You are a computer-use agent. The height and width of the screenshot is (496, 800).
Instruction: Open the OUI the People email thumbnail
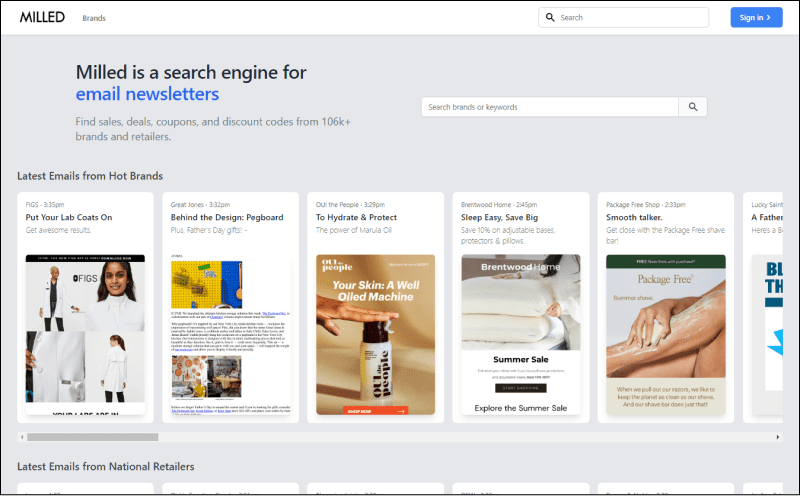pos(376,334)
